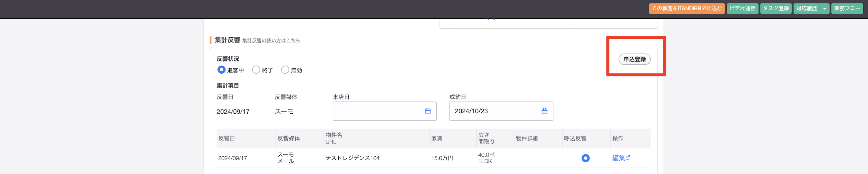Click the スーモ value under 集計項目
This screenshot has height=174, width=868.
[x=284, y=111]
